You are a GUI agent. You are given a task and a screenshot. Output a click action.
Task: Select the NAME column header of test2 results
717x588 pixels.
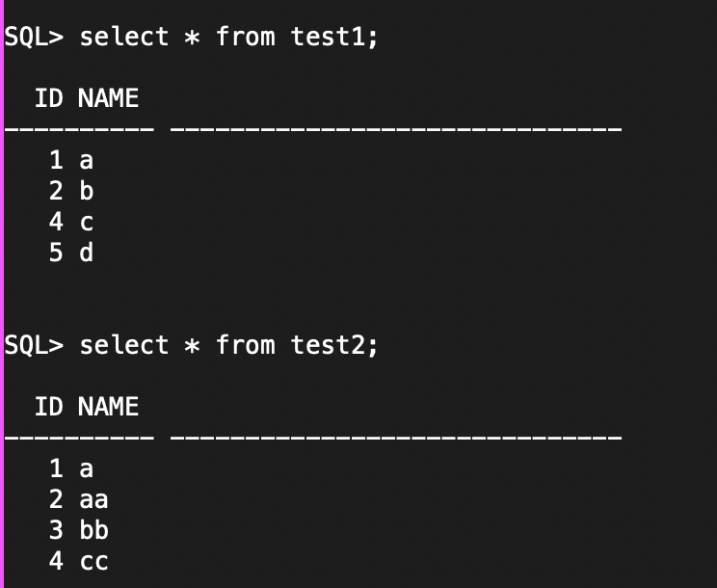click(x=108, y=407)
